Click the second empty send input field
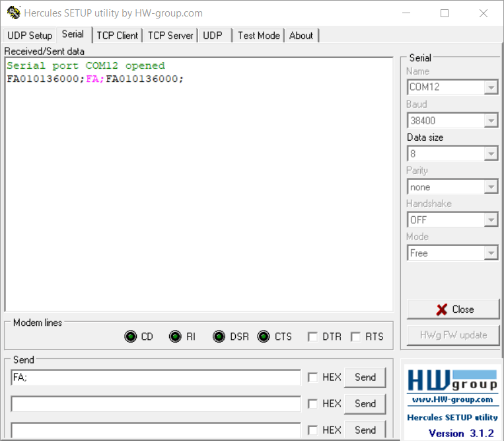The image size is (504, 441). point(156,404)
